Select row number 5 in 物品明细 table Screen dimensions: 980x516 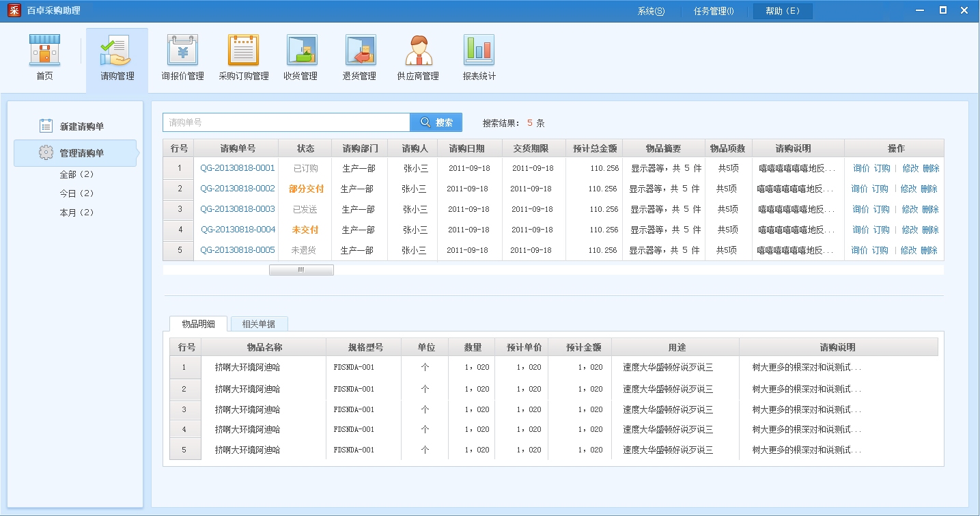[184, 450]
